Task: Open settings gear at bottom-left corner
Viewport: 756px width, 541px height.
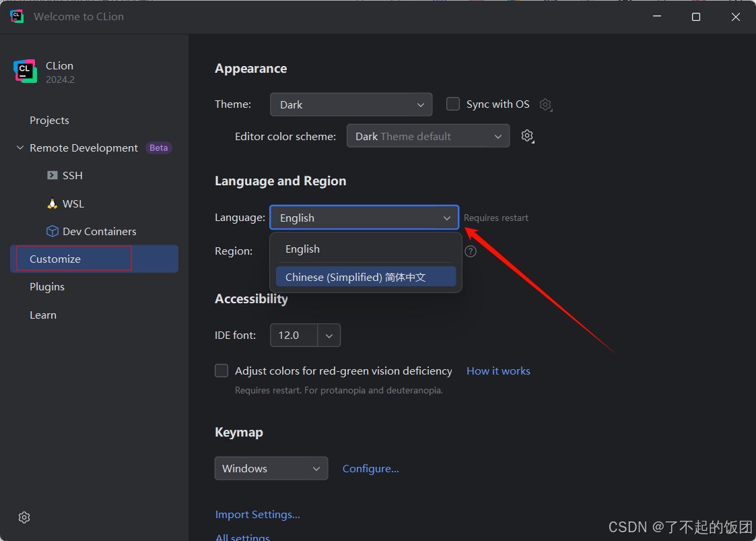Action: coord(24,517)
